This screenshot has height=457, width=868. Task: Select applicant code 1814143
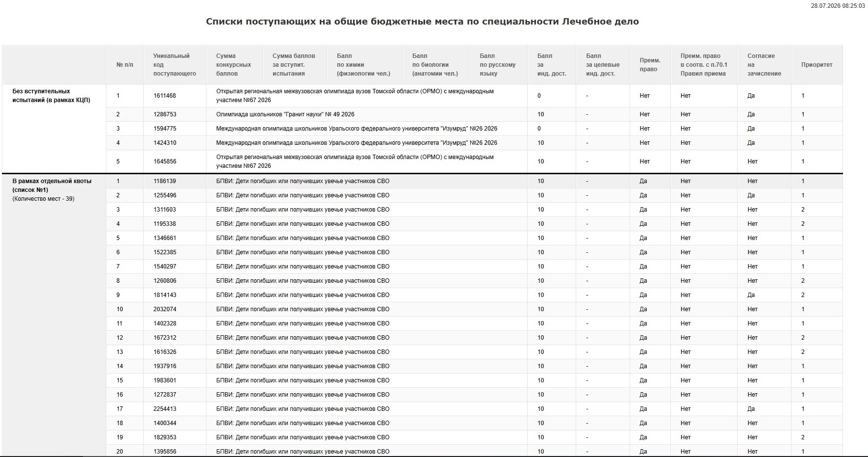165,295
